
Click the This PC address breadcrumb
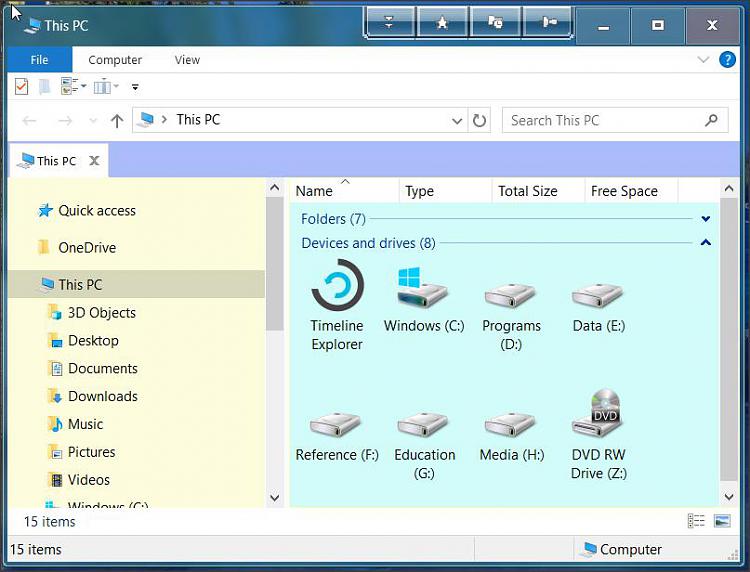[x=198, y=120]
